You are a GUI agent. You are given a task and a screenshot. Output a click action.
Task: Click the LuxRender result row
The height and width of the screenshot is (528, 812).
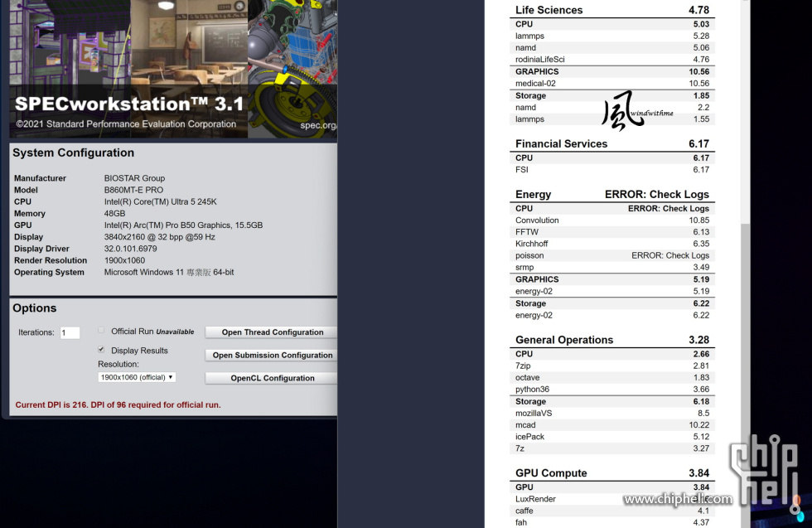coord(612,499)
